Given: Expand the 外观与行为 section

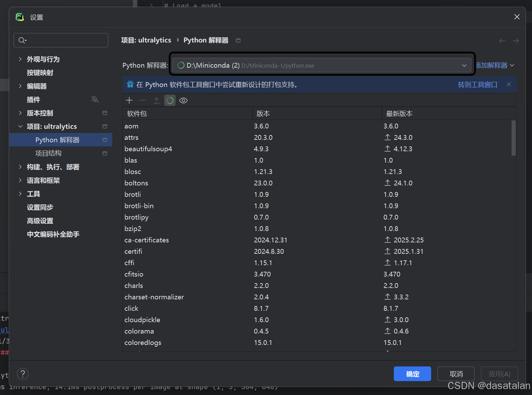Looking at the screenshot, I should (20, 59).
